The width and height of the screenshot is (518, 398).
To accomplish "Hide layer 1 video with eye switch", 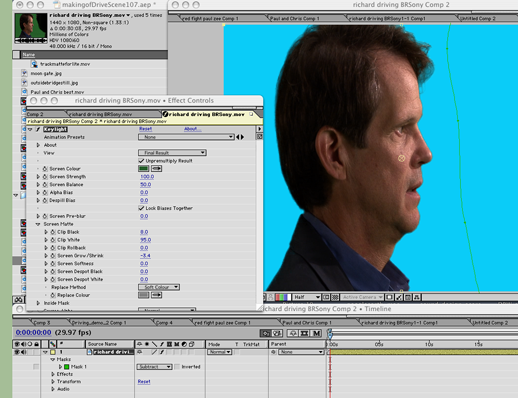I will point(16,352).
